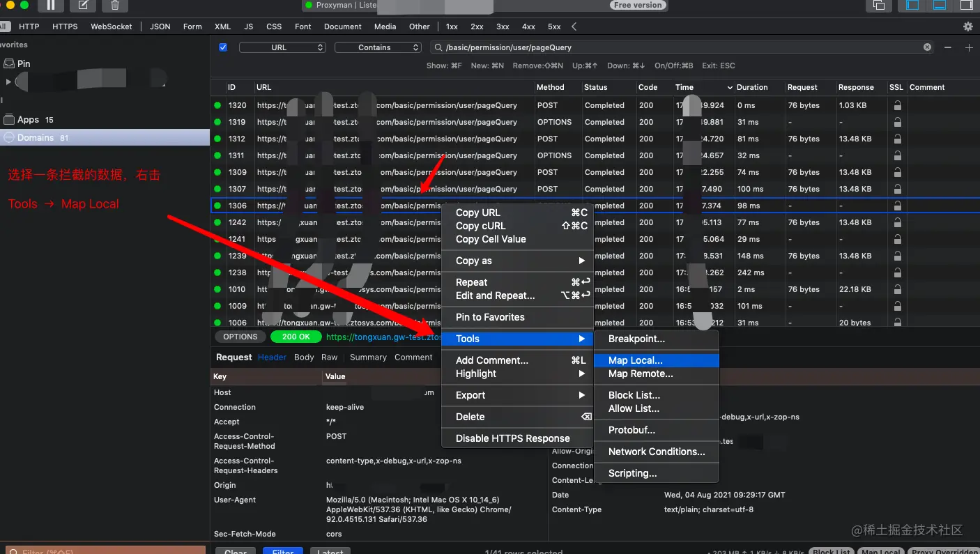This screenshot has height=554, width=980.
Task: Toggle the right-side panel layout icon
Action: (966, 6)
